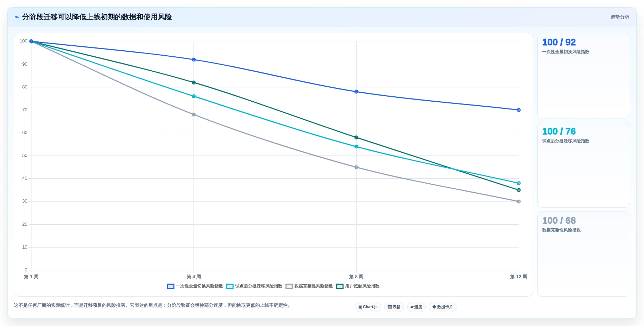
Task: Click the Chart.js chip icon
Action: (360, 307)
